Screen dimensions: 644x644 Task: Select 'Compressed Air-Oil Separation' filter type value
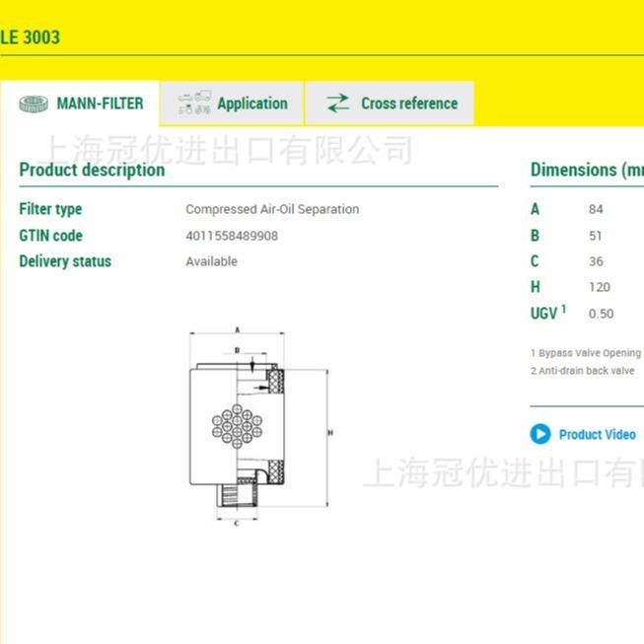coord(272,209)
